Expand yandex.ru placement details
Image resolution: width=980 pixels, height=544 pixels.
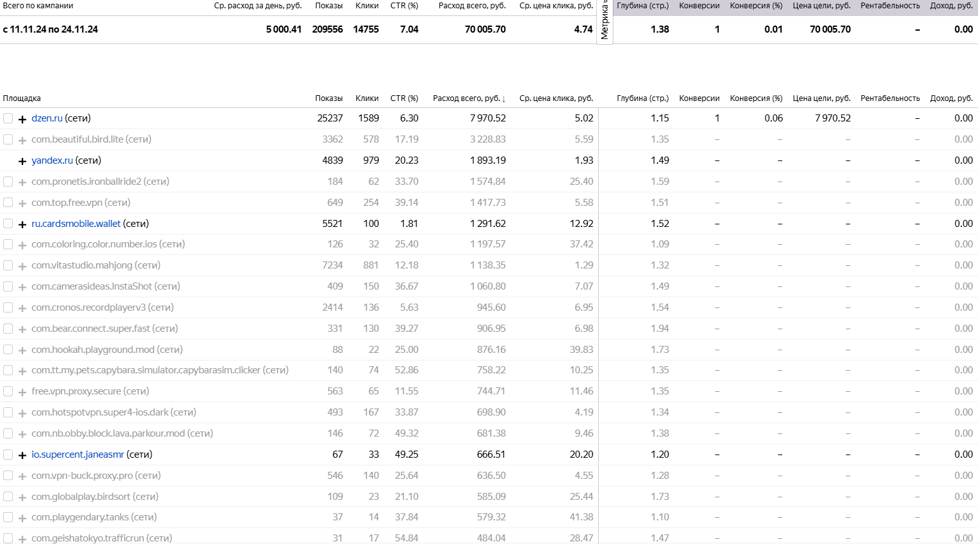22,161
